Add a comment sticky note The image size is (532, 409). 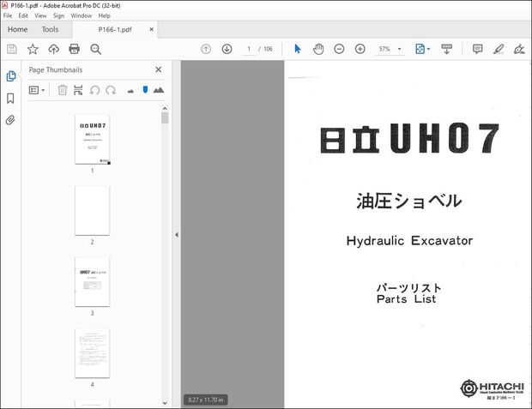click(x=477, y=49)
